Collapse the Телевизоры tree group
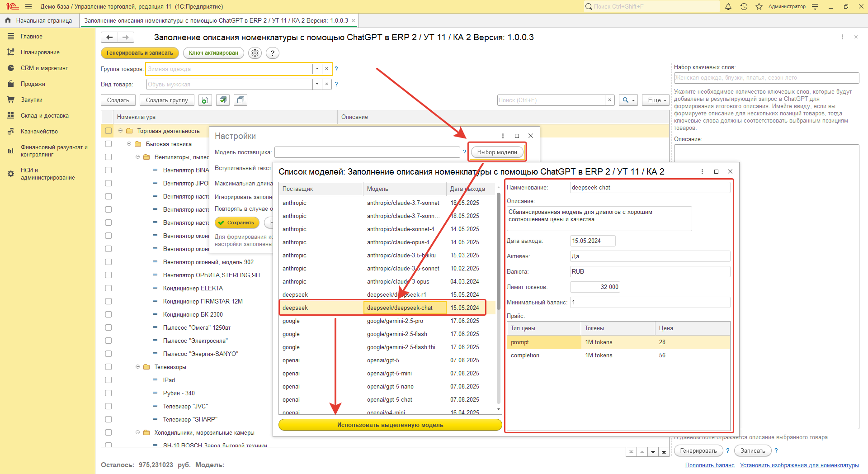868x474 pixels. coord(137,367)
